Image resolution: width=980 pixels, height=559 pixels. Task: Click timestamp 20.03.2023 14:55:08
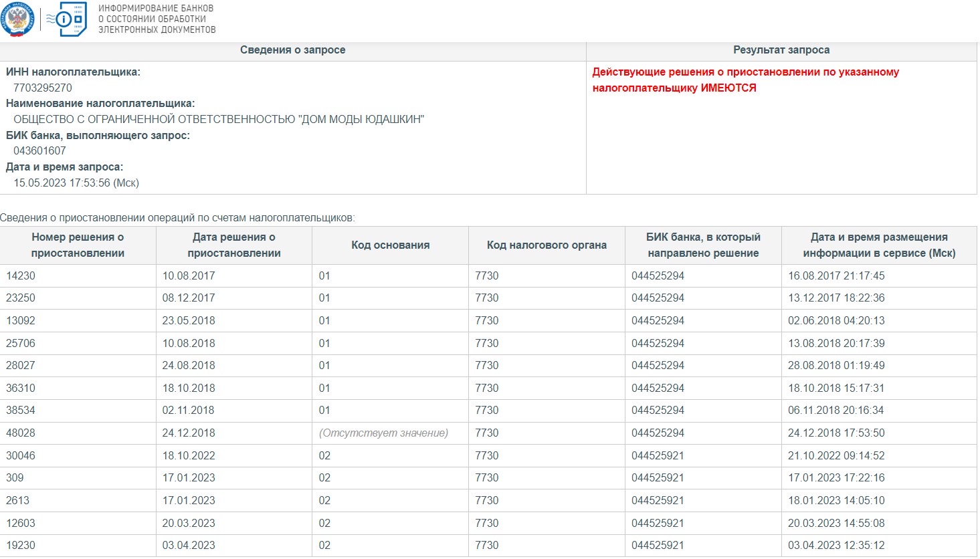tap(836, 524)
